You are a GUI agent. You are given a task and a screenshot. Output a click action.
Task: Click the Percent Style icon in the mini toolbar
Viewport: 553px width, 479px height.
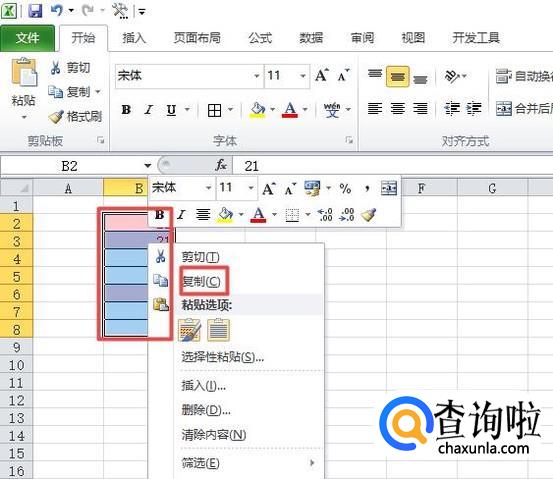coord(345,189)
